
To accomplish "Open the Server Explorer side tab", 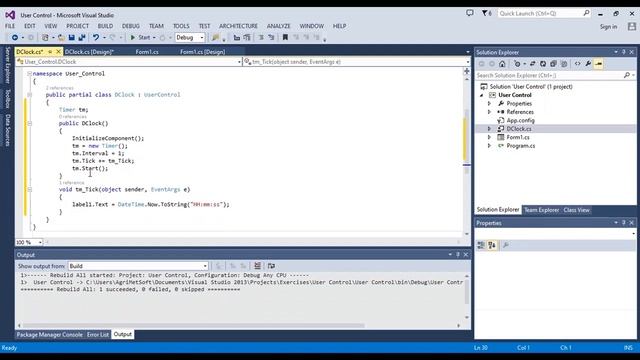I will (x=7, y=65).
